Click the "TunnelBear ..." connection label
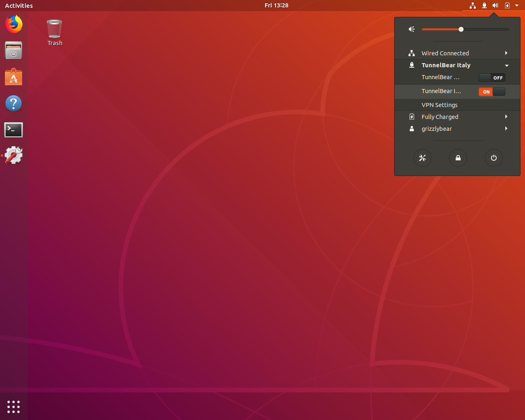 point(441,77)
